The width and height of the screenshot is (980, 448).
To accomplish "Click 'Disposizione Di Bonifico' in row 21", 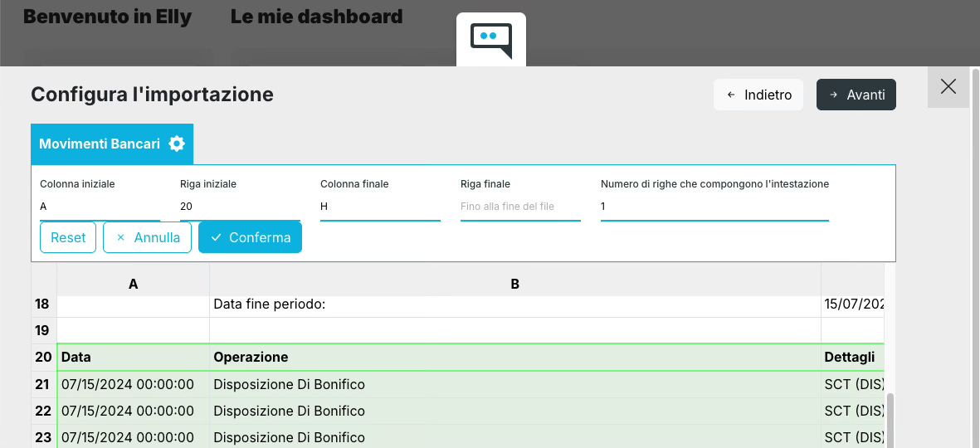I will click(515, 384).
